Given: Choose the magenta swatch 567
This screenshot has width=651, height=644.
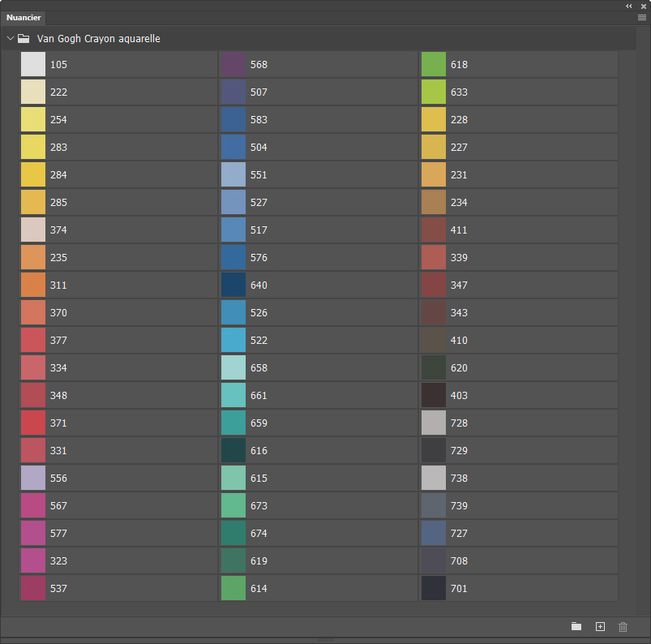Looking at the screenshot, I should pyautogui.click(x=33, y=505).
